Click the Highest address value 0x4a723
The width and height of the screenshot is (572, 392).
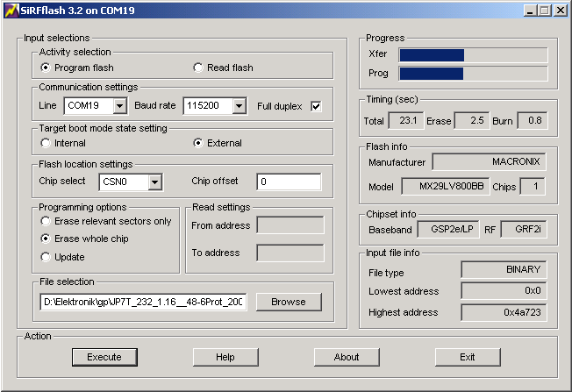[504, 312]
